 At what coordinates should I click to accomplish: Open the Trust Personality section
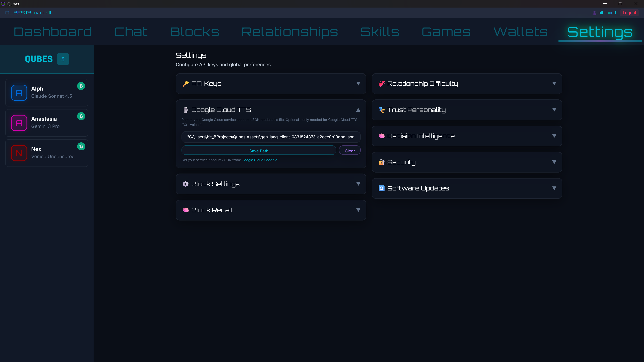point(554,110)
